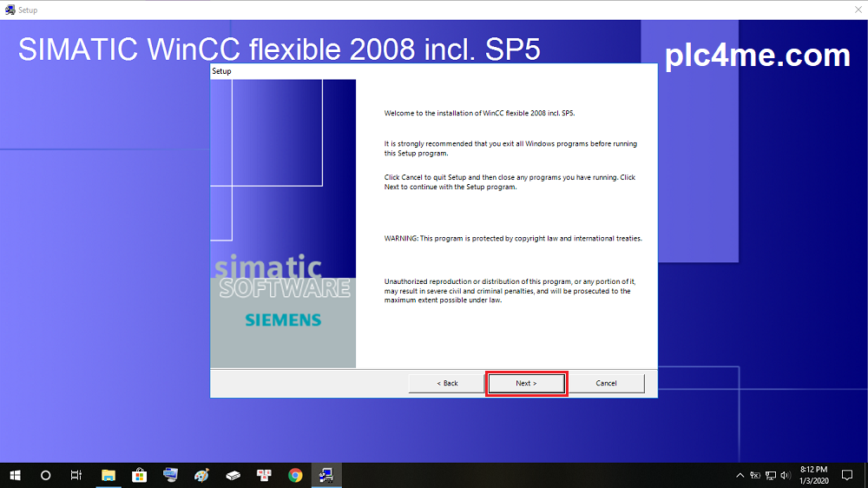
Task: Open the white drive icon in taskbar
Action: tap(233, 475)
